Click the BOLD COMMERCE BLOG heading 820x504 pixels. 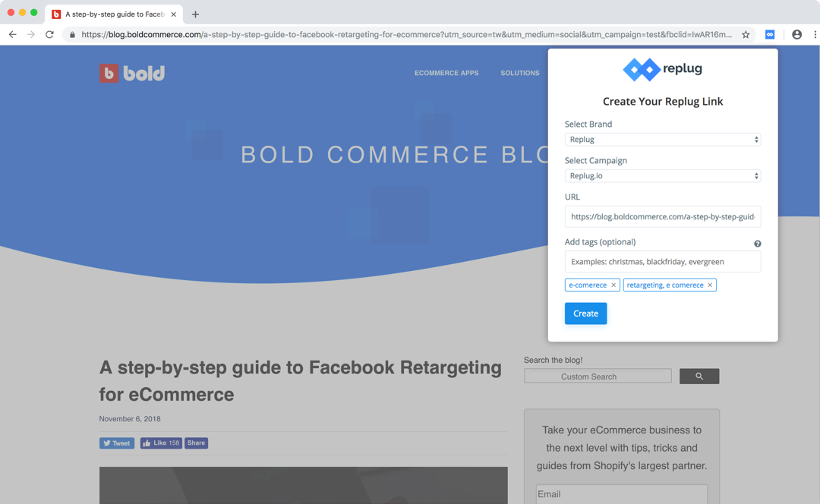tap(395, 155)
